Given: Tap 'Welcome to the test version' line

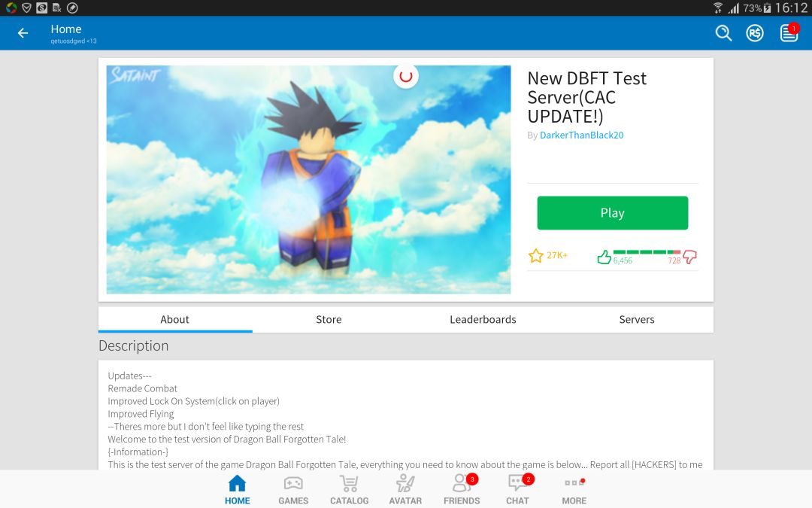Looking at the screenshot, I should pos(227,439).
